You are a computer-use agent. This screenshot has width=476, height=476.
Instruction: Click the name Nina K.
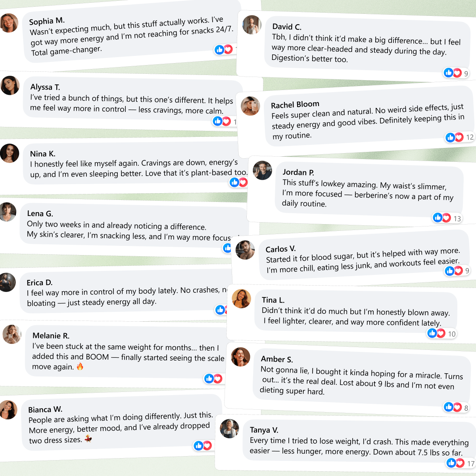point(43,154)
